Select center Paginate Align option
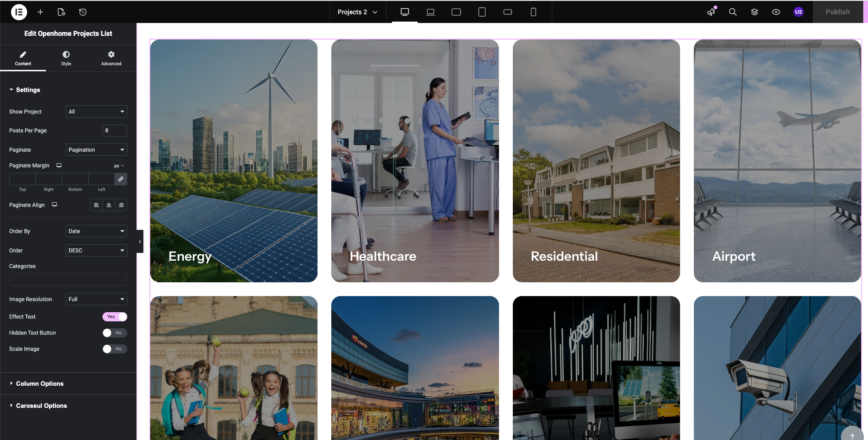 [x=109, y=205]
